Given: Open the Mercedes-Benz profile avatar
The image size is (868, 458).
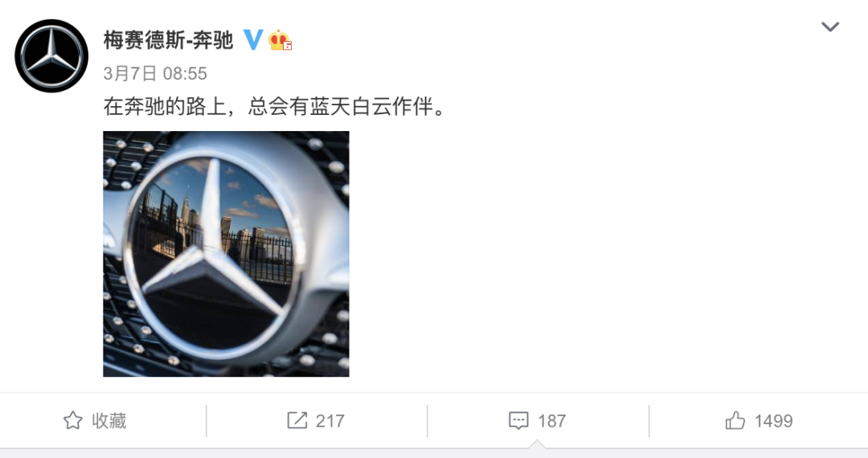Looking at the screenshot, I should (51, 56).
